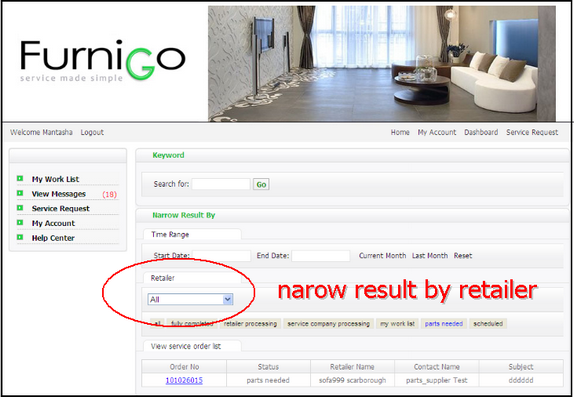Filter by scheduled status

coord(488,324)
